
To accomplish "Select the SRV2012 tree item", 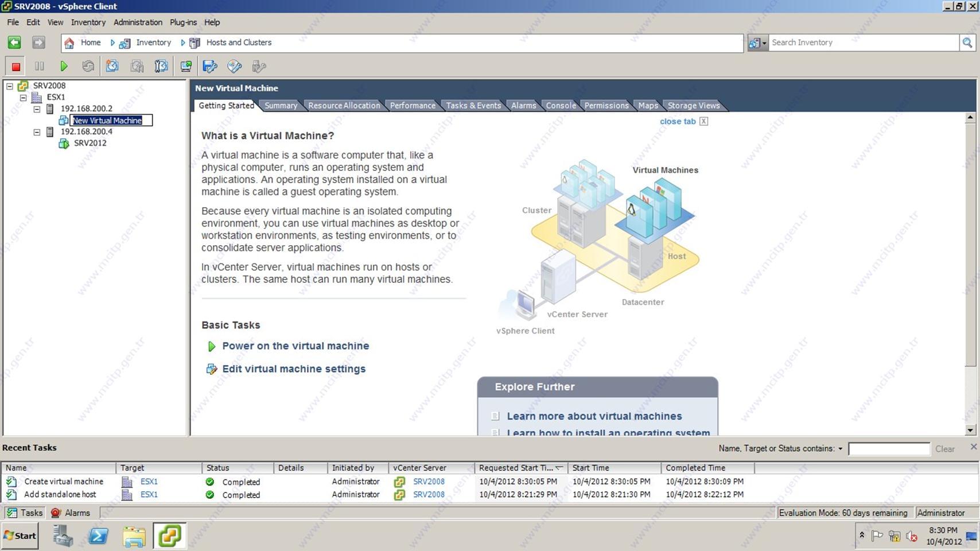I will [x=90, y=143].
